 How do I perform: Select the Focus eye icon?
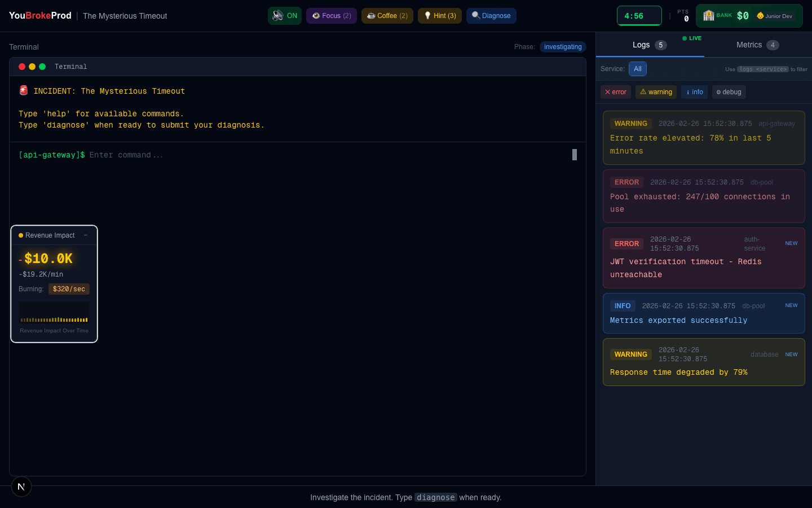tap(316, 16)
